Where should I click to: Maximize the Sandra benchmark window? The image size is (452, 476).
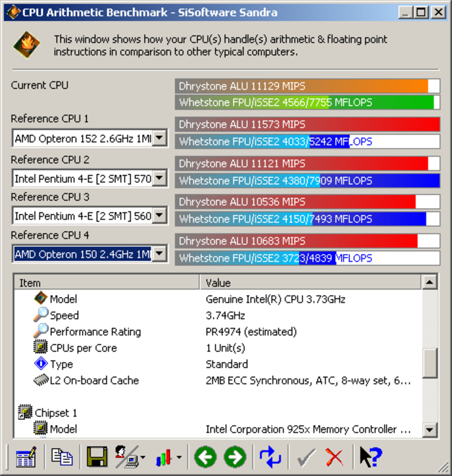tap(421, 13)
